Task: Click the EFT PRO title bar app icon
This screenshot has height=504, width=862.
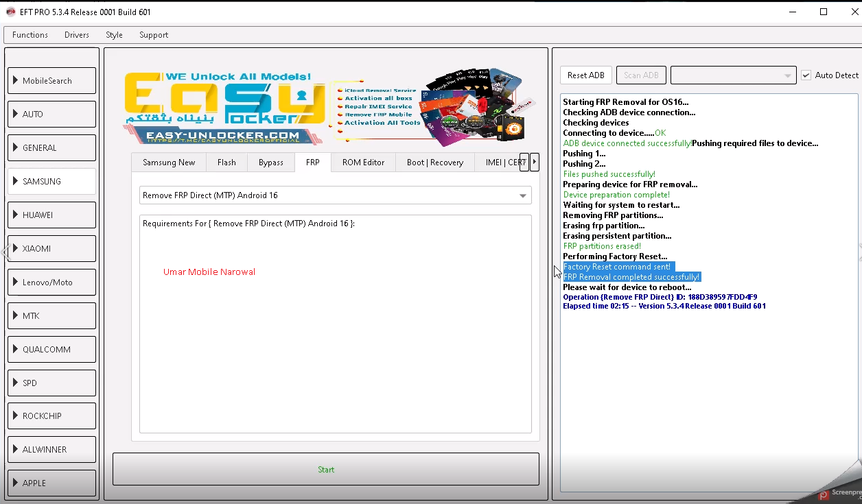Action: click(10, 12)
